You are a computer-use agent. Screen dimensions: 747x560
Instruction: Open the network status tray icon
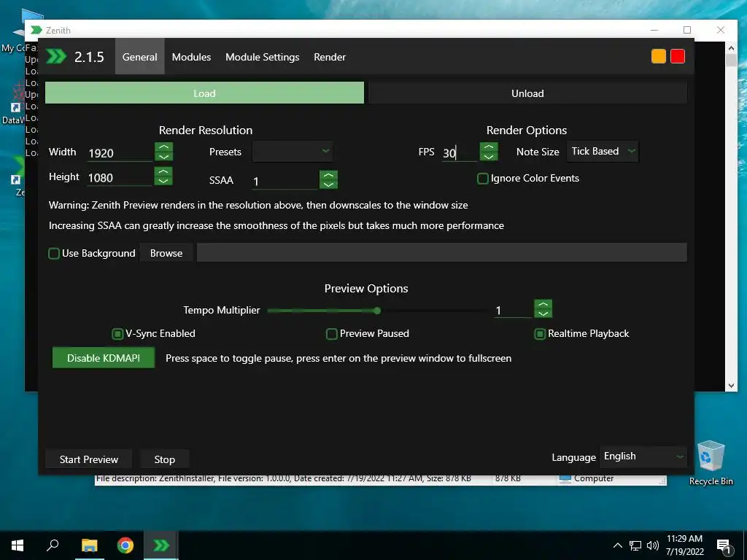coord(635,545)
